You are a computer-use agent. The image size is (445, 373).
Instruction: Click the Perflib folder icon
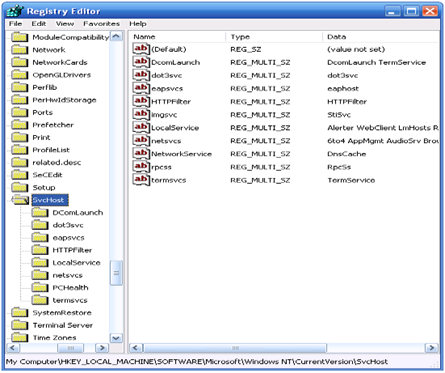(x=20, y=87)
